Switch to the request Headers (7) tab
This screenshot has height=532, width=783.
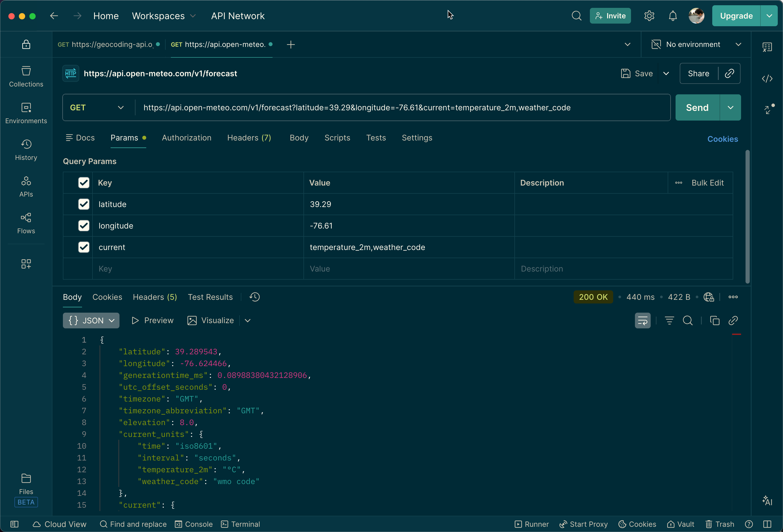pos(249,138)
